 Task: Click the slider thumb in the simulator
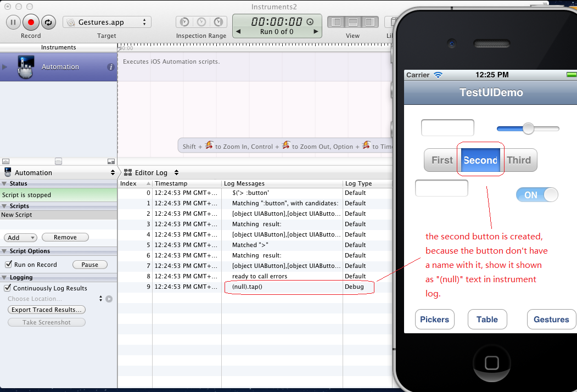point(529,128)
